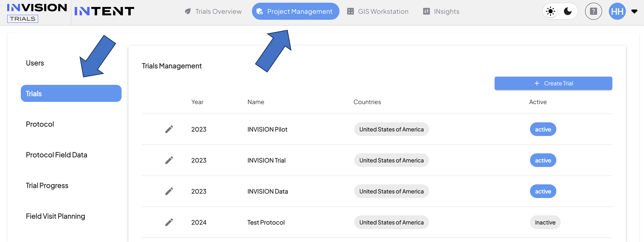Click the INTENT logo
Image resolution: width=644 pixels, height=242 pixels.
[104, 11]
